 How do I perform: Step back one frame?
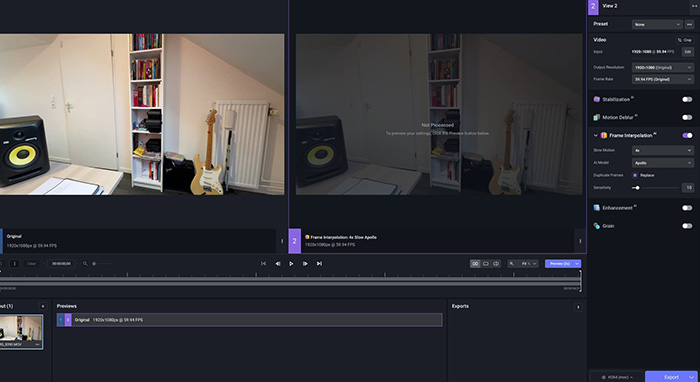coord(278,264)
